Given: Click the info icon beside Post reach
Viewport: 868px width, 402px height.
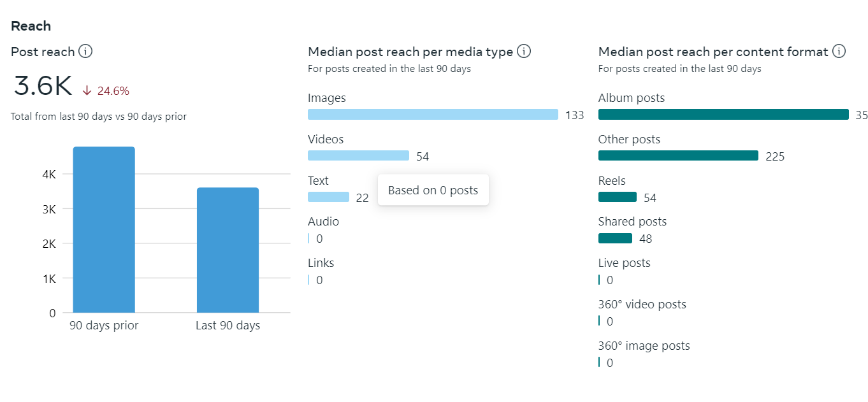Looking at the screenshot, I should click(85, 52).
